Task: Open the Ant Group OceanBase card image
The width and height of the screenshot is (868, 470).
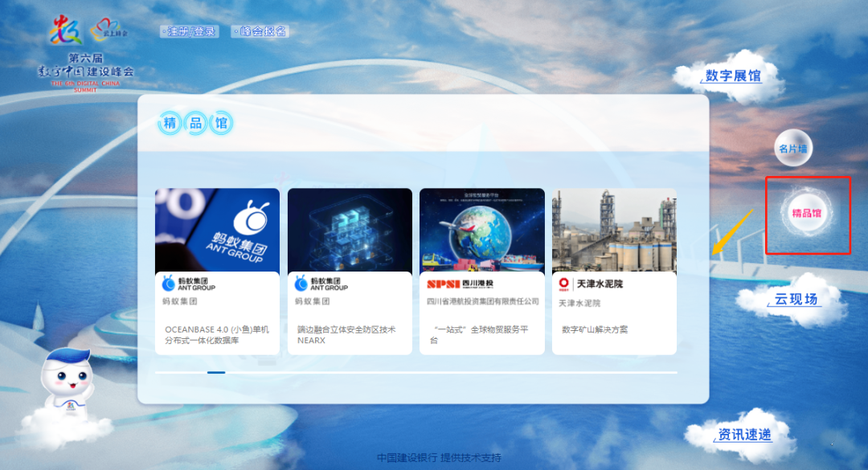Action: tap(218, 231)
